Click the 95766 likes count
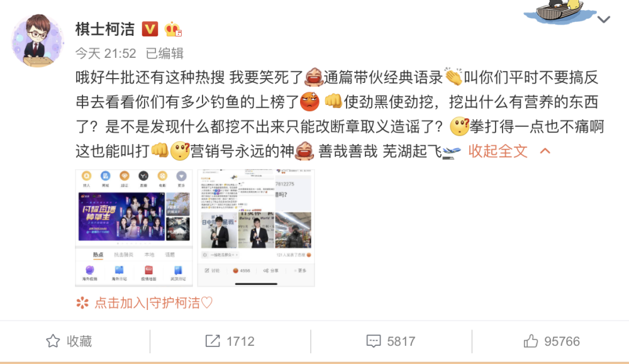The height and width of the screenshot is (364, 629). (562, 341)
